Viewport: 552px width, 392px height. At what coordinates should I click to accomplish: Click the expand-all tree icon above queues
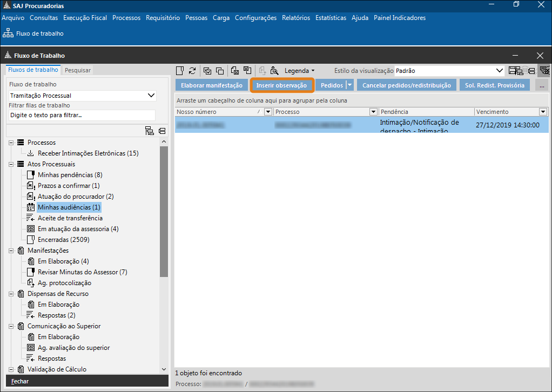[150, 131]
